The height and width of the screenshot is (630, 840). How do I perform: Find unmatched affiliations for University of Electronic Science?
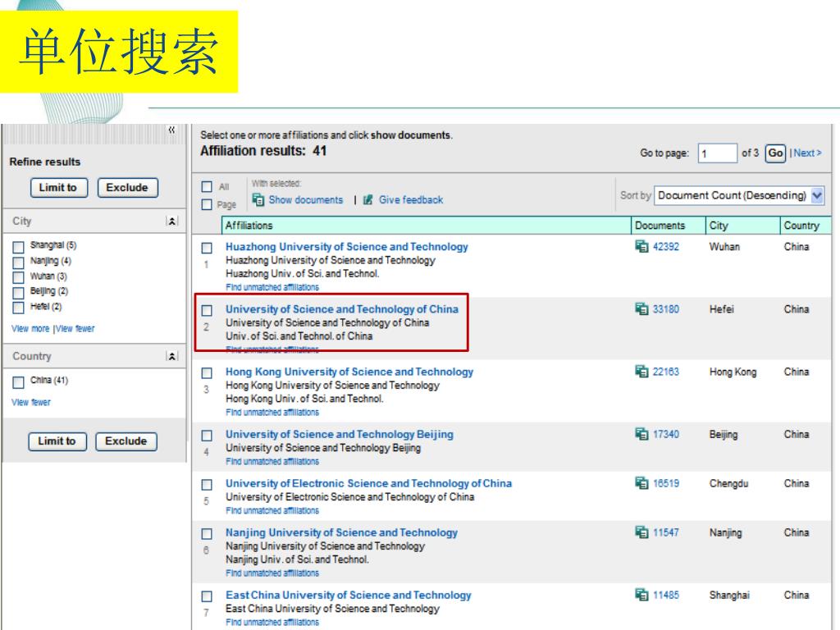click(272, 510)
